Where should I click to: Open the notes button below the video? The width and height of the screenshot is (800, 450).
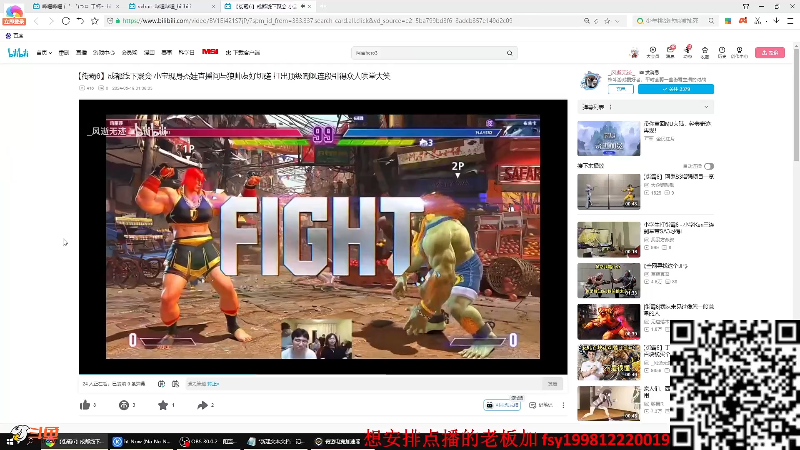[541, 405]
